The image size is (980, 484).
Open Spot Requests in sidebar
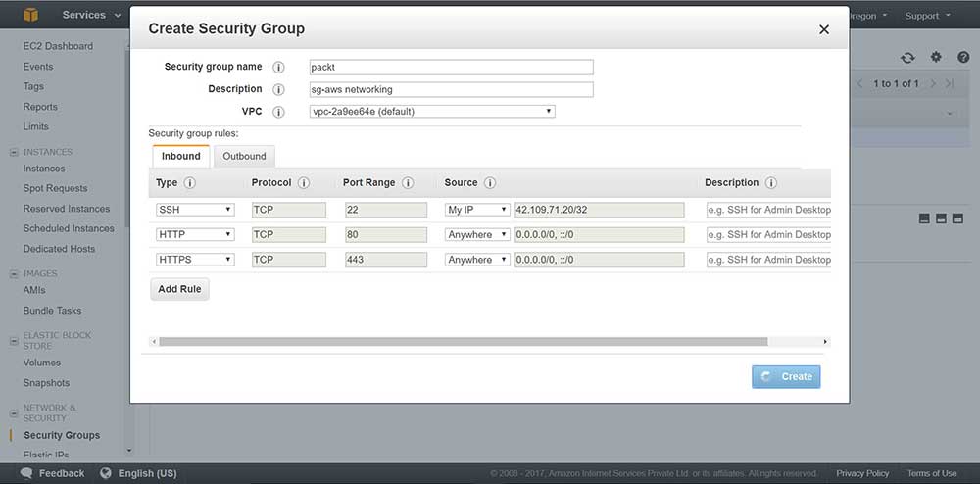55,188
